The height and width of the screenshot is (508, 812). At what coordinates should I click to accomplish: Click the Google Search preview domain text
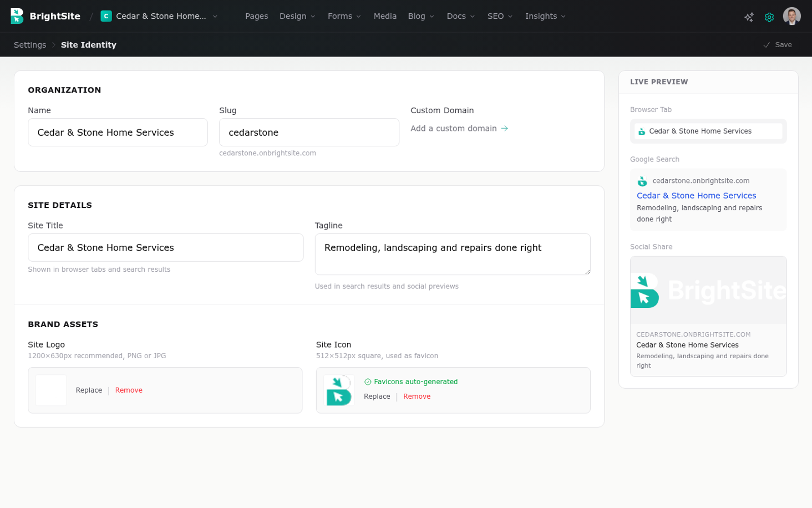[x=701, y=181]
